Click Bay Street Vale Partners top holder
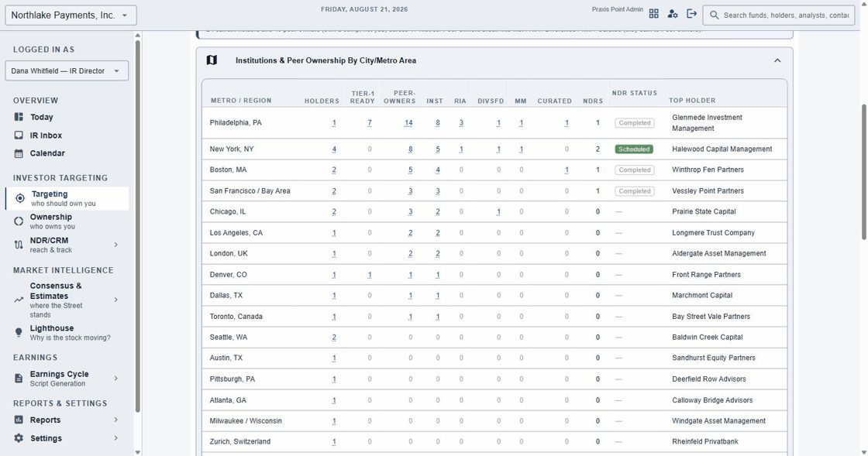This screenshot has height=456, width=868. (x=711, y=317)
